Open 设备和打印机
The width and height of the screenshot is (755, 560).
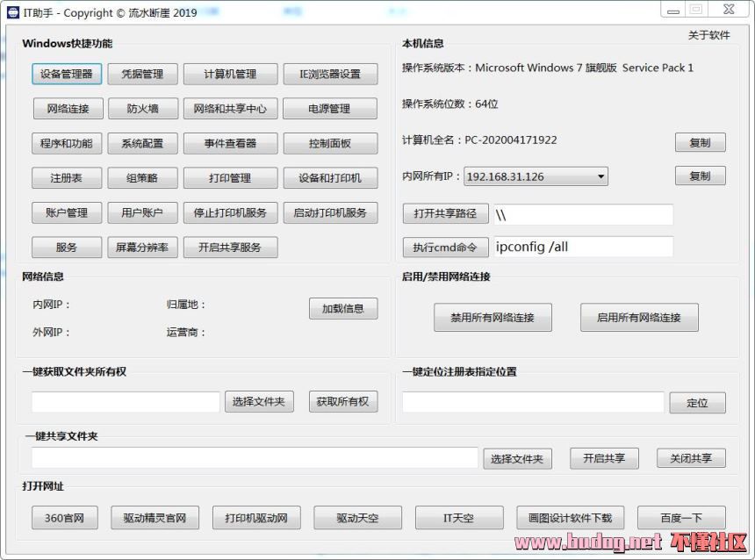tap(330, 178)
